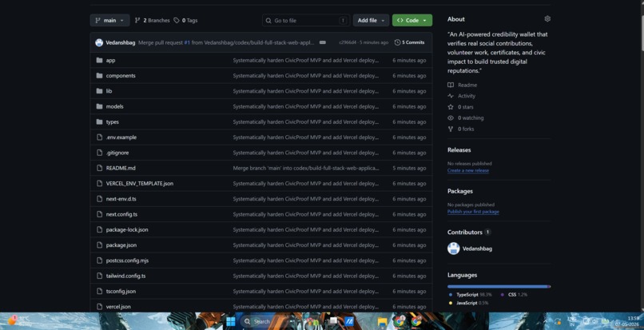Open the package.json file

click(x=121, y=245)
